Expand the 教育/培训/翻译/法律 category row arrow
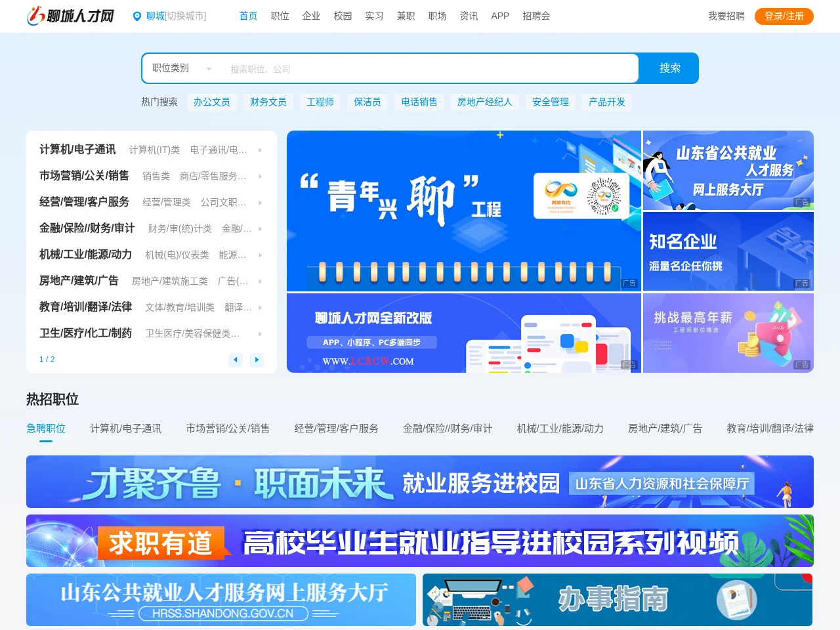Image resolution: width=840 pixels, height=630 pixels. [261, 308]
